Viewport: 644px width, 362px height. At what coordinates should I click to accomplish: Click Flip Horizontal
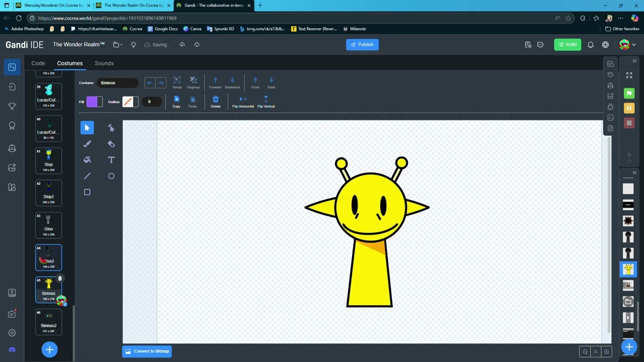(x=243, y=102)
